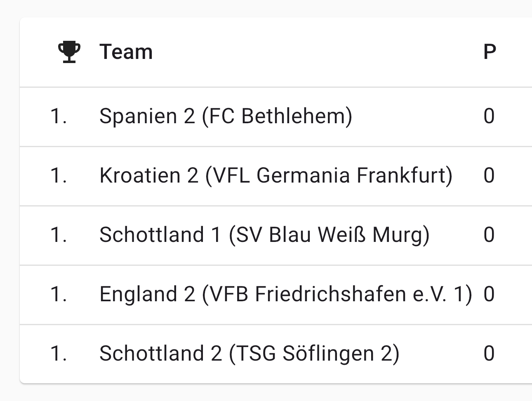Select Kroatien 2 (VFL Germania Frankfurt) team
532x401 pixels.
[x=276, y=175]
